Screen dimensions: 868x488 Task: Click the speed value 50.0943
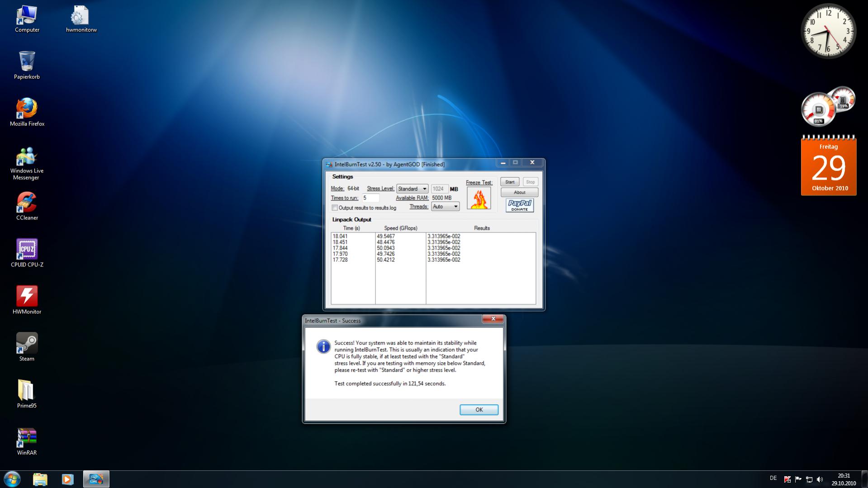386,248
